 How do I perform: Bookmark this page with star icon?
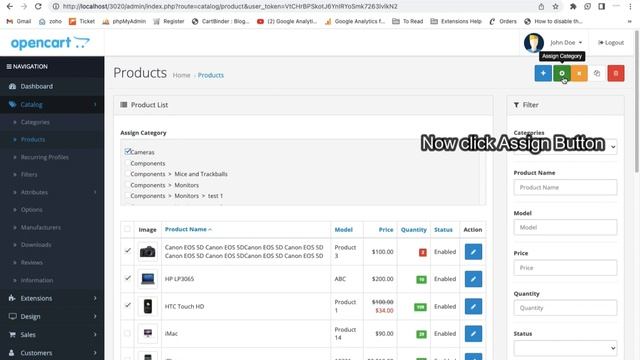point(555,7)
